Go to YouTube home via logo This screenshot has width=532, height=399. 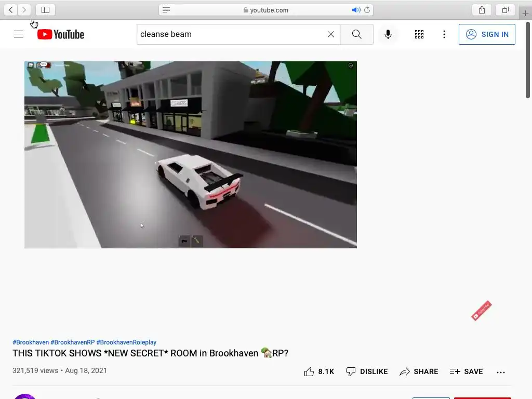click(61, 34)
